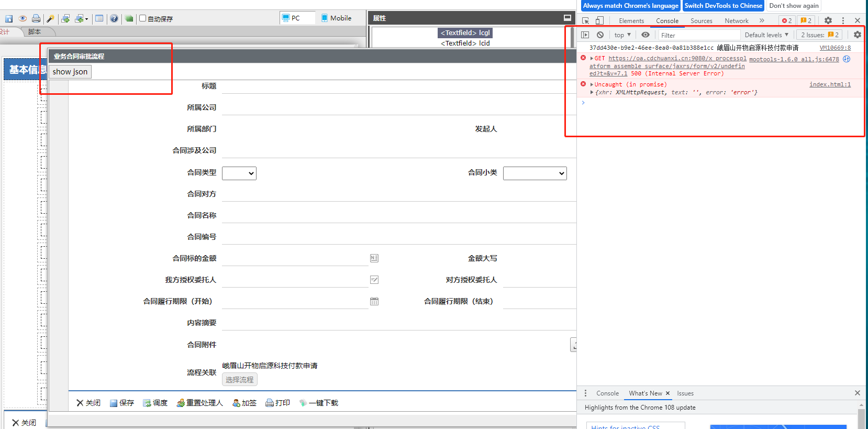
Task: Click the 调度 action
Action: 155,403
